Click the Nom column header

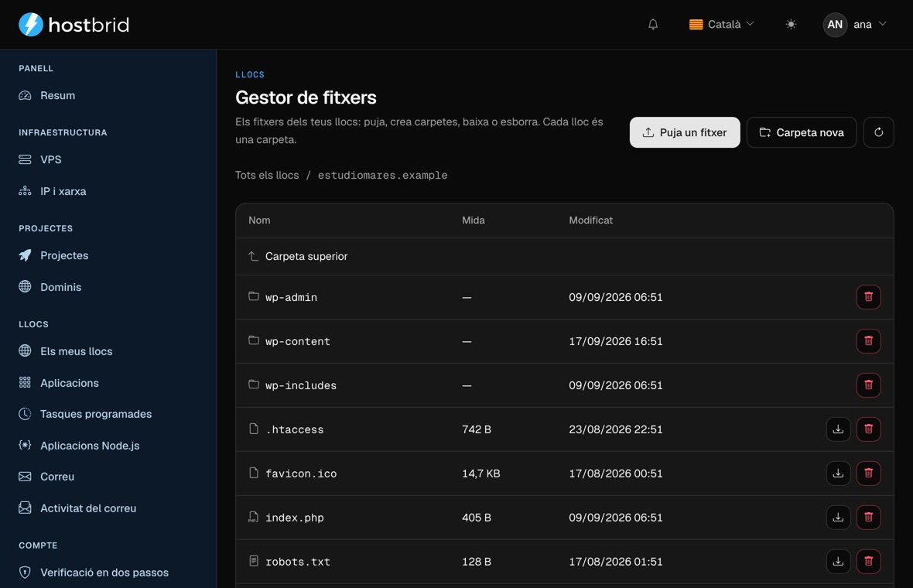[259, 220]
